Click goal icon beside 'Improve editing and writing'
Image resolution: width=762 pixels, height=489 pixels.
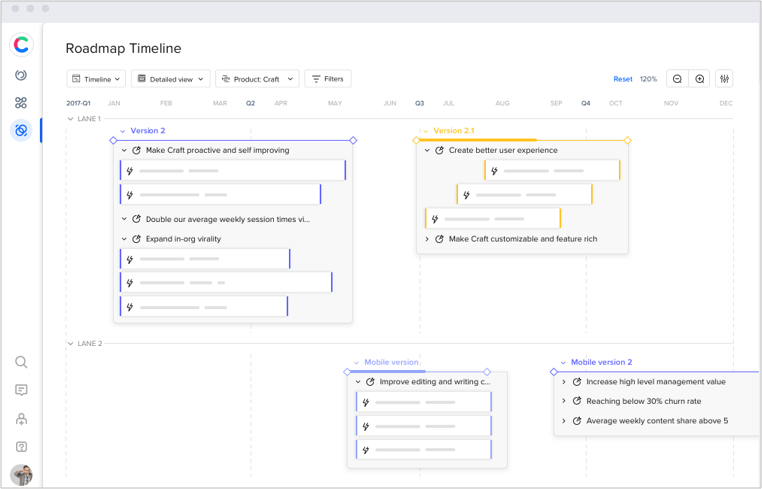click(x=370, y=382)
